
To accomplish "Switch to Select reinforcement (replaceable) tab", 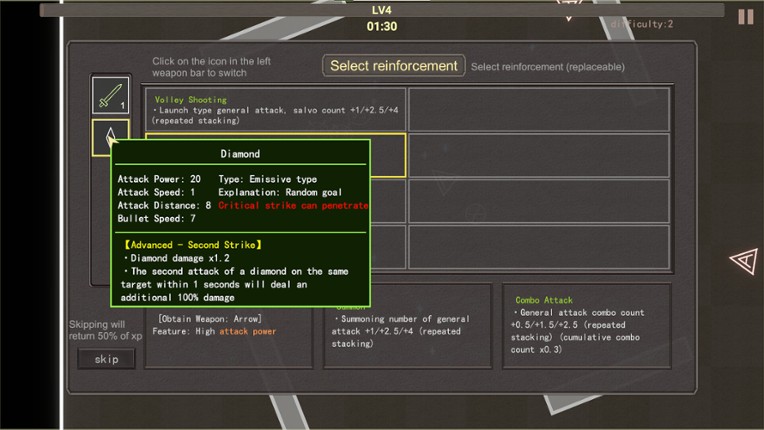I will coord(547,67).
